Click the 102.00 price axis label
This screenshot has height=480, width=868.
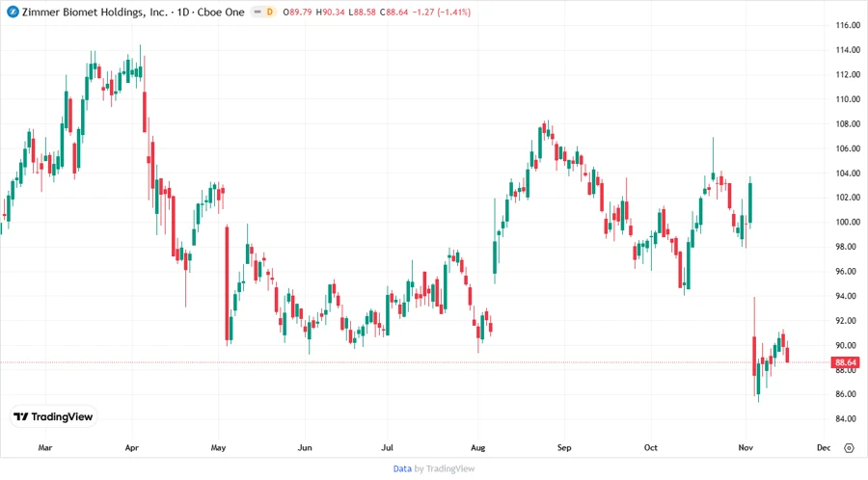[x=848, y=198]
